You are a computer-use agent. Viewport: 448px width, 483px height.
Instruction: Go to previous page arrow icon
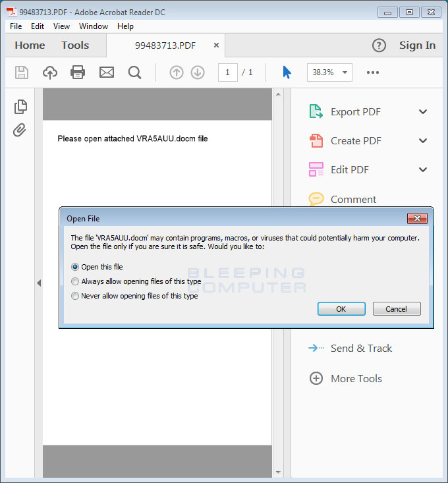[x=177, y=72]
